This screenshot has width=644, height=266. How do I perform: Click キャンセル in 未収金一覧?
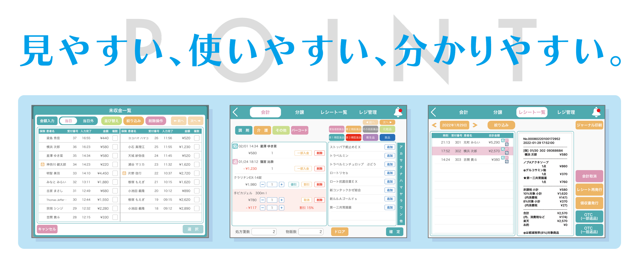(47, 229)
